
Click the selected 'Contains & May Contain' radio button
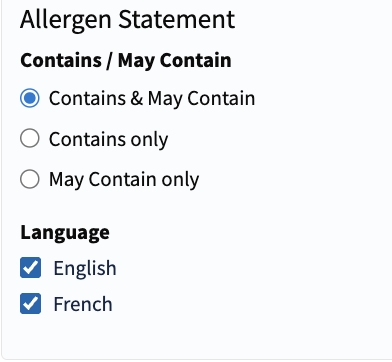point(30,98)
